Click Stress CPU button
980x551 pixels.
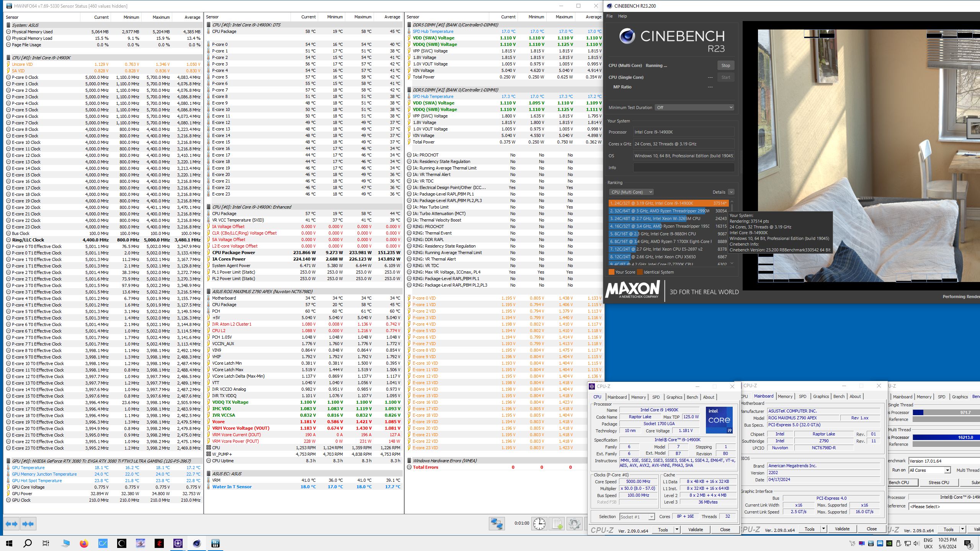pos(939,483)
